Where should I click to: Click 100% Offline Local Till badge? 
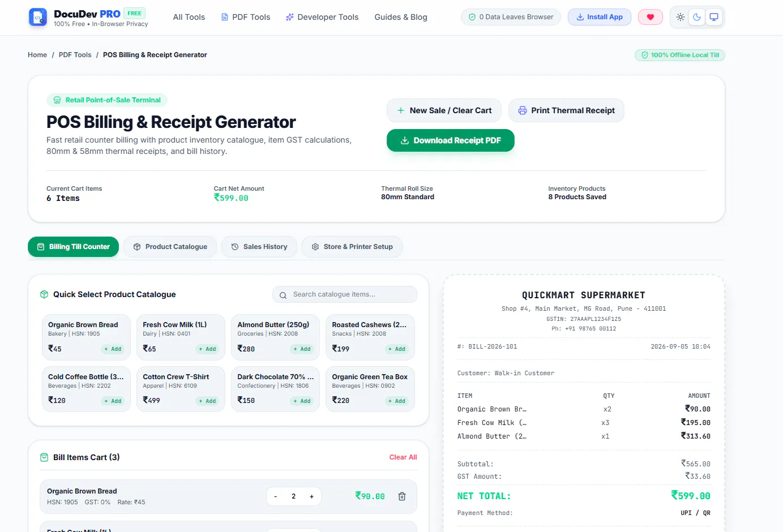coord(680,55)
